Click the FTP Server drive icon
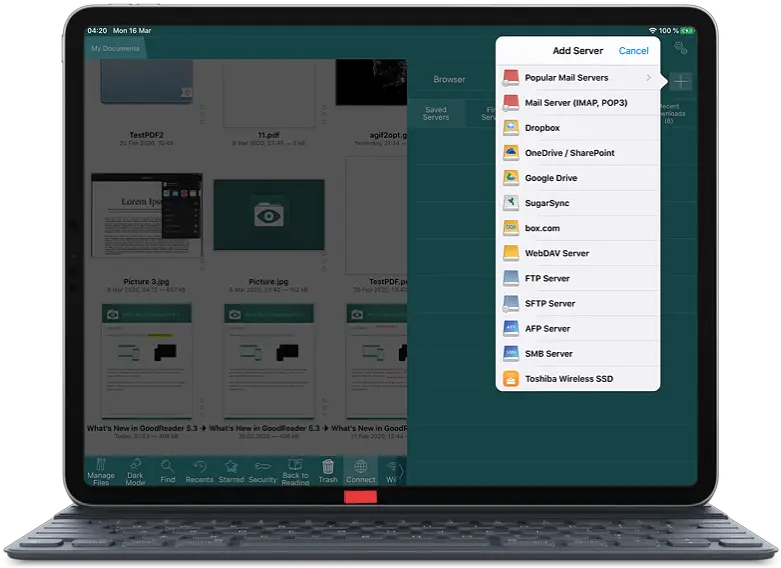 (511, 278)
